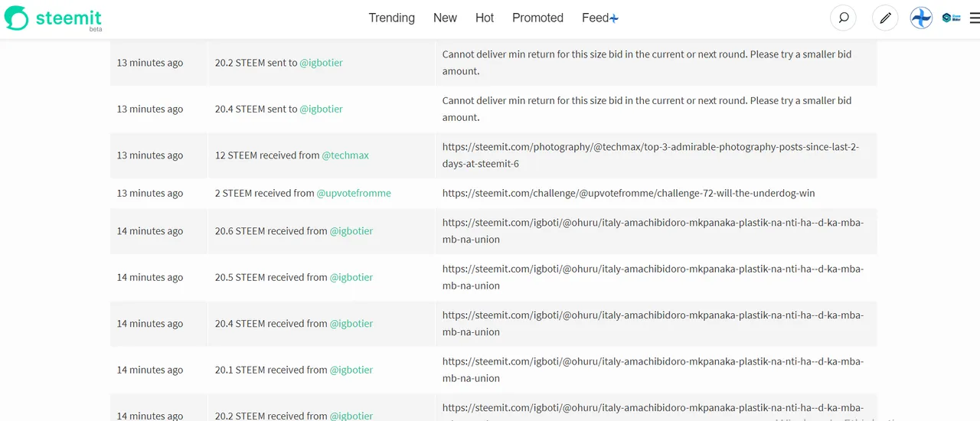Click '14 minutes ago' in the 20.6 STEEM row
The image size is (980, 421).
pos(150,231)
